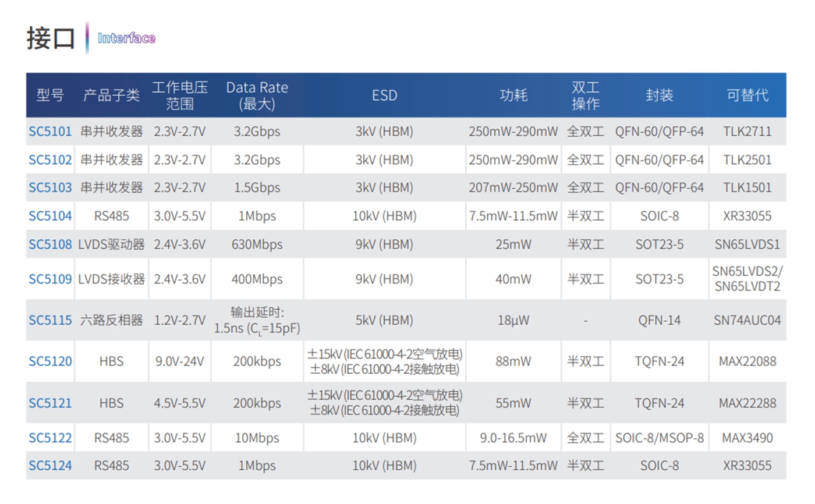Open the SC5120 HBS model link

pyautogui.click(x=51, y=361)
